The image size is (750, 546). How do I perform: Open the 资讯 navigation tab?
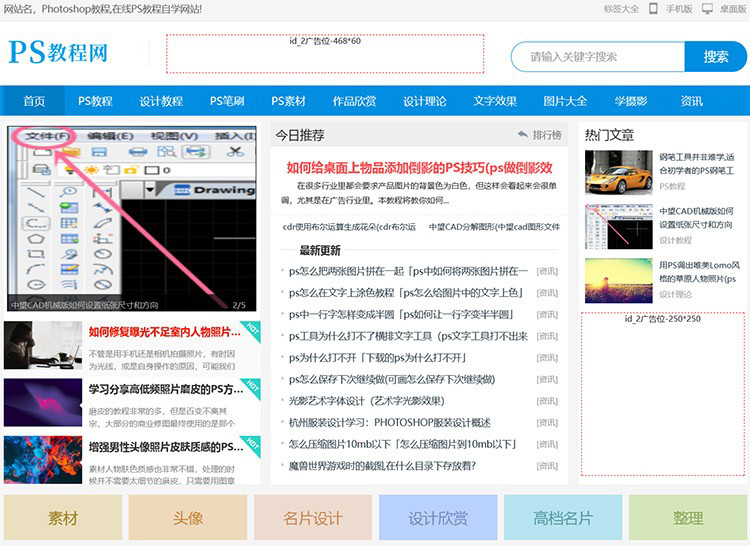pyautogui.click(x=692, y=101)
